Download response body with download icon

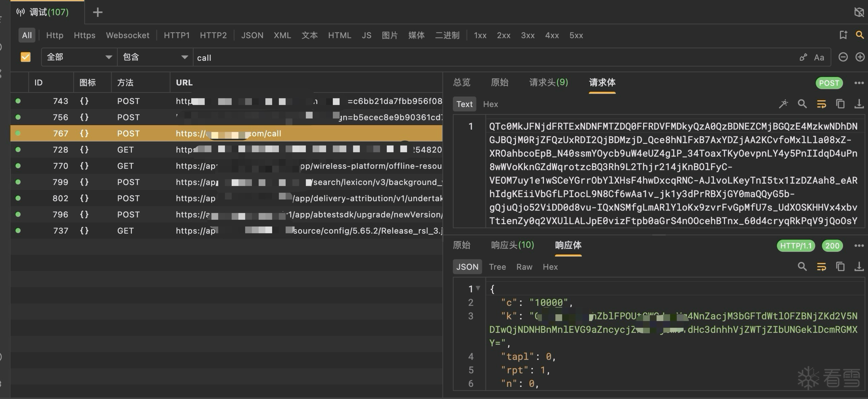coord(859,267)
